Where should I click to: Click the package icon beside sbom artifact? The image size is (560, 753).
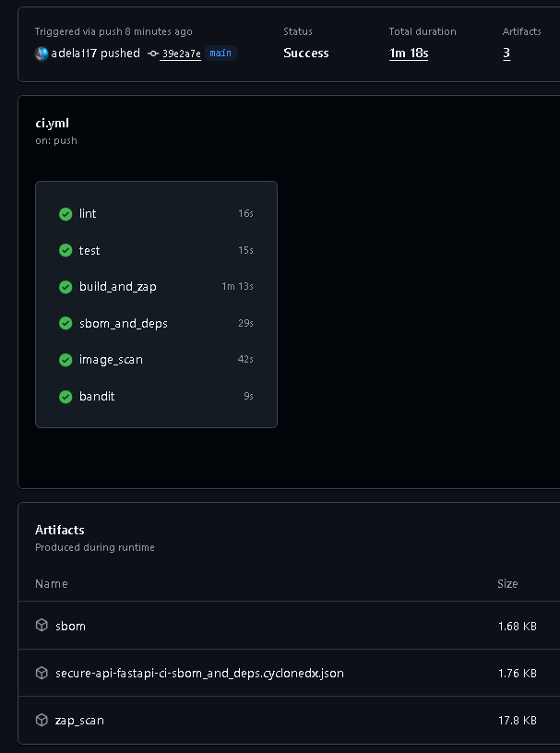pyautogui.click(x=42, y=626)
